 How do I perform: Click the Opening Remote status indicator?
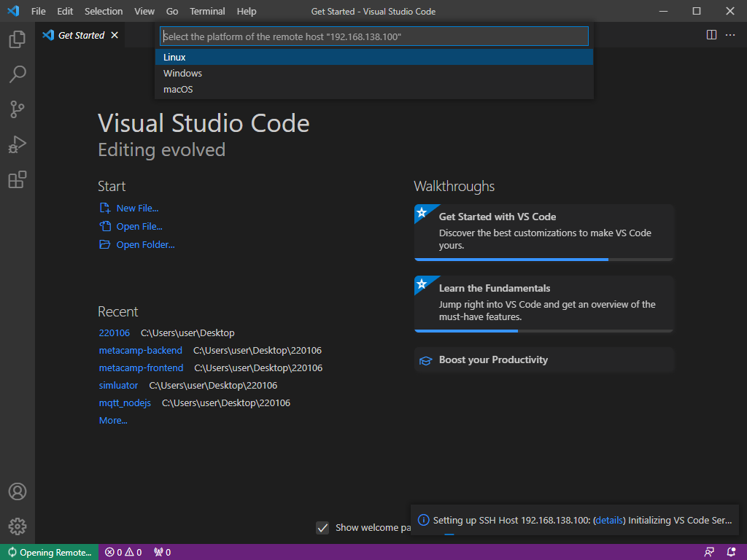(x=50, y=553)
